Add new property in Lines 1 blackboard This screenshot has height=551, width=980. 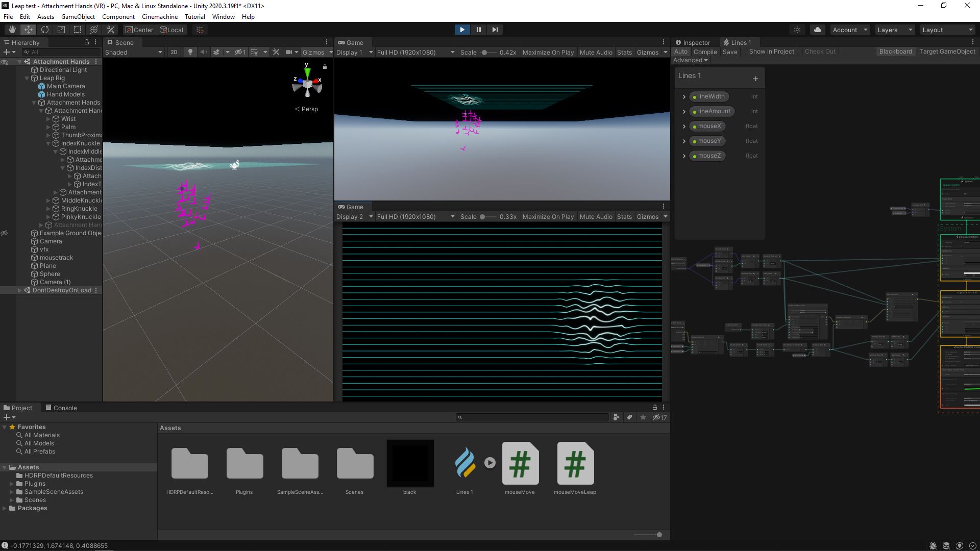tap(755, 79)
